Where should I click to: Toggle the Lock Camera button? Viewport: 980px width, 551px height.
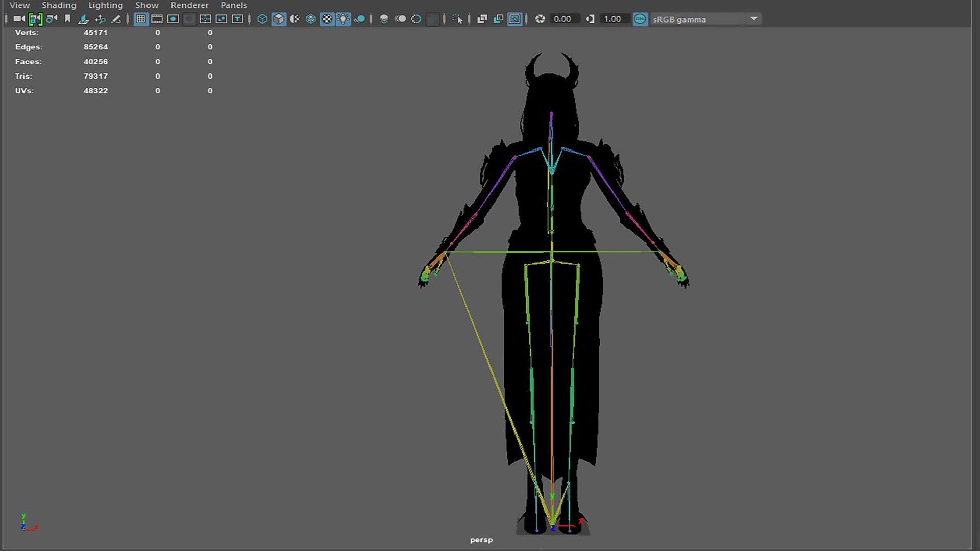35,19
